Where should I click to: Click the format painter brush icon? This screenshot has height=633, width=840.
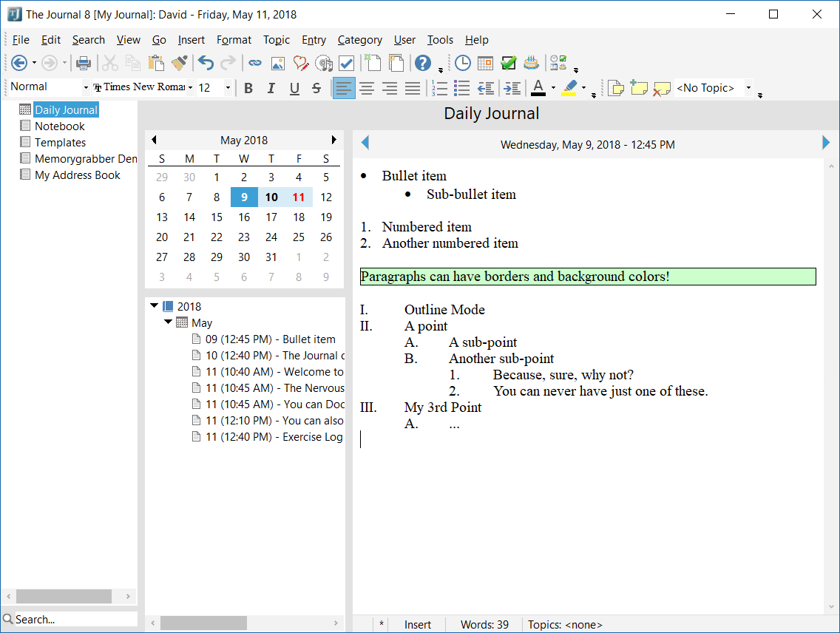(180, 63)
